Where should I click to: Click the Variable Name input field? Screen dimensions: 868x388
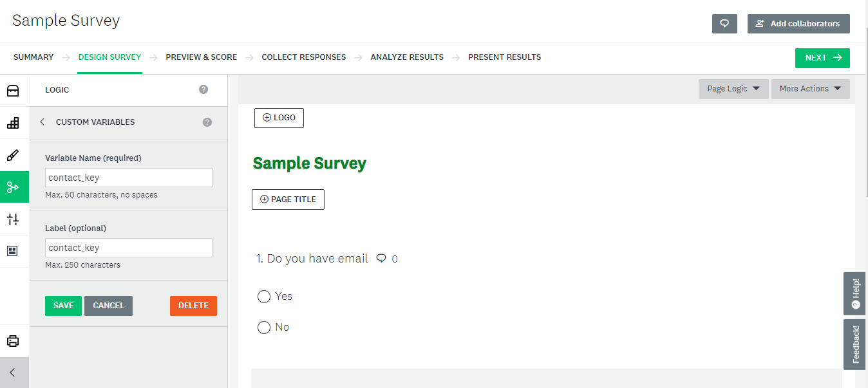129,178
